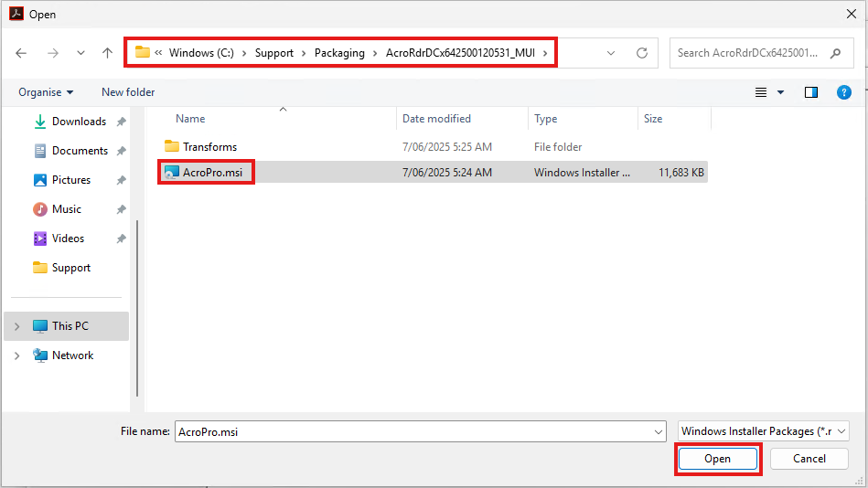Screen dimensions: 868x488
Task: Open the Organise menu
Action: 46,92
